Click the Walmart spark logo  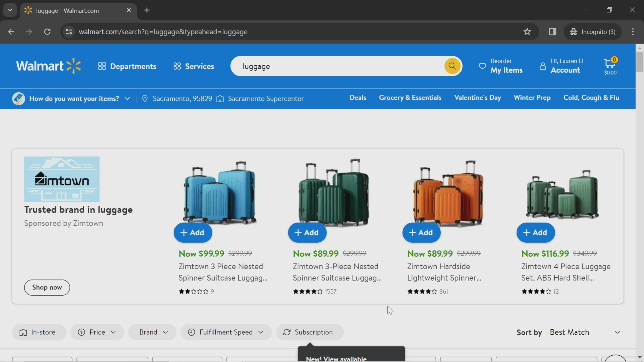48,66
